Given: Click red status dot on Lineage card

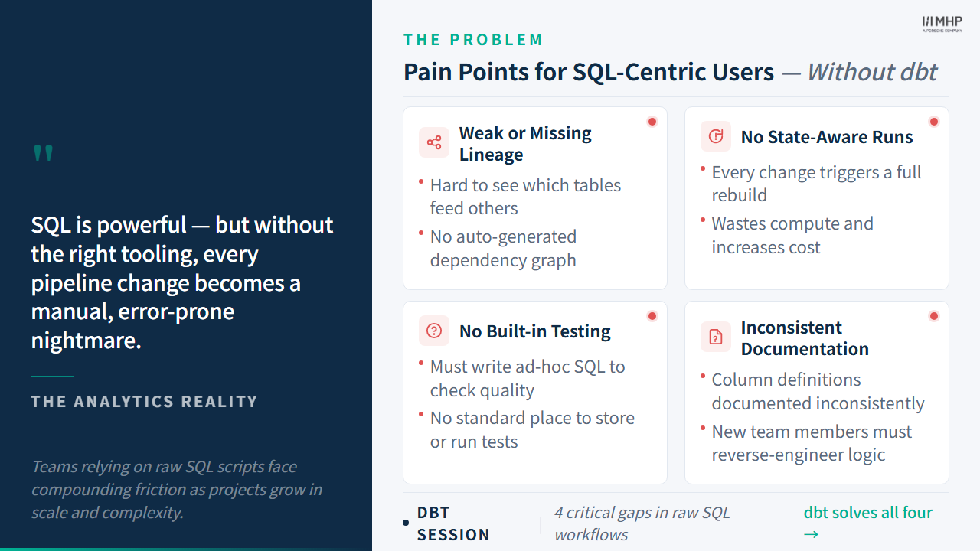Looking at the screenshot, I should click(652, 122).
